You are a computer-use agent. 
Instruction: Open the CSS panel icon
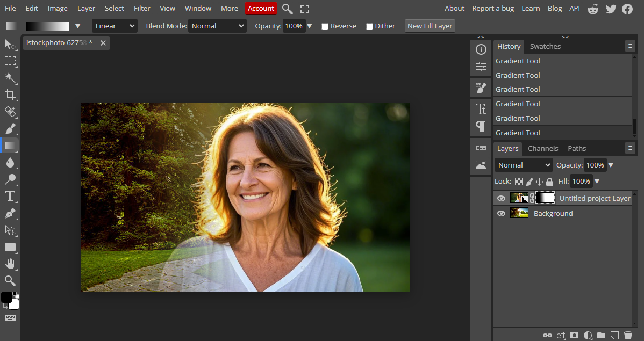481,148
